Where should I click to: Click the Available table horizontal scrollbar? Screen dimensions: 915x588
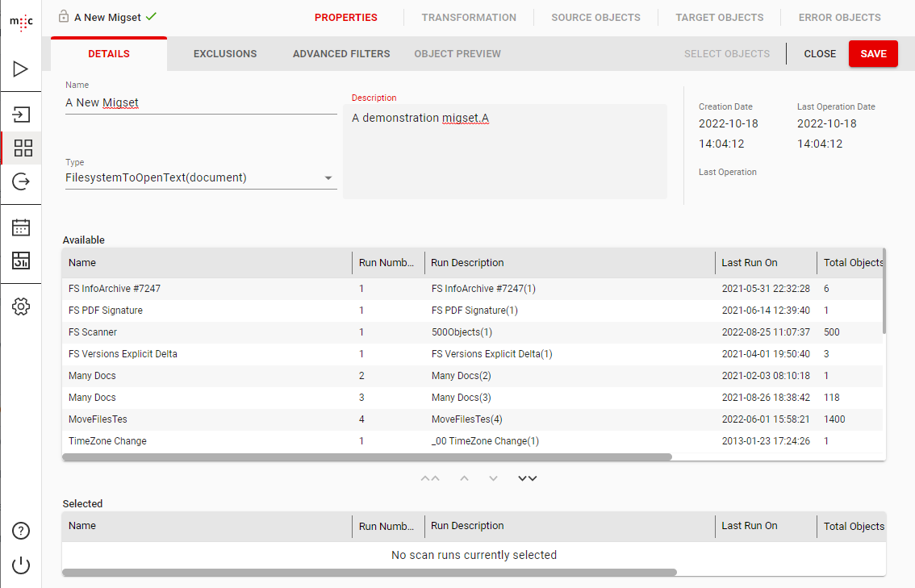(367, 457)
